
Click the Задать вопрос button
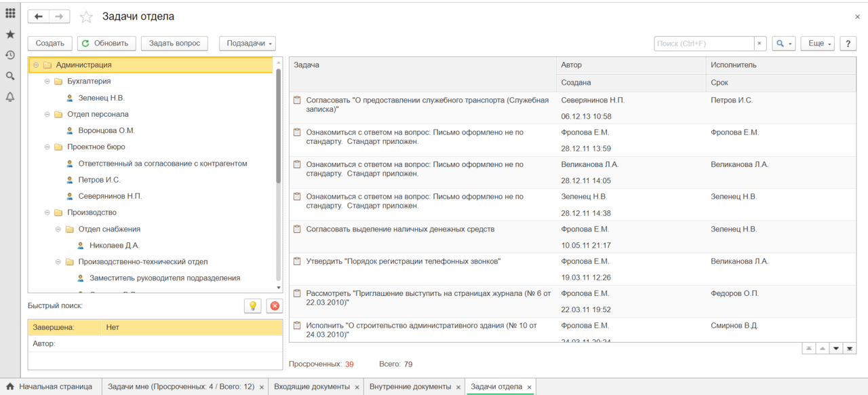tap(174, 43)
